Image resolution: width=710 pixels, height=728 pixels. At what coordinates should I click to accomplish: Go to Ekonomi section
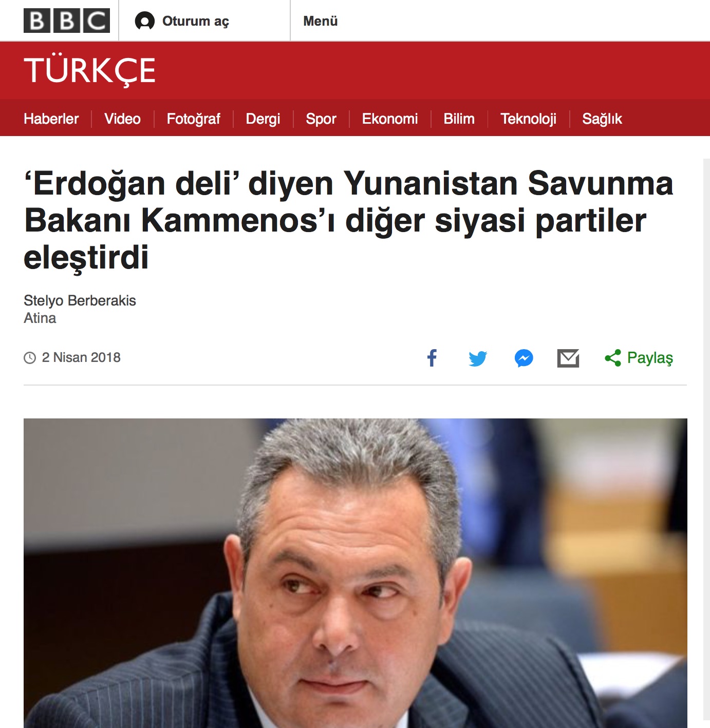(x=390, y=119)
